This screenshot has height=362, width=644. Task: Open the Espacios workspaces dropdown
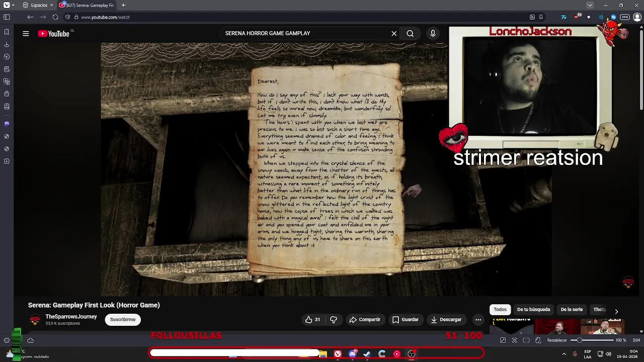38,5
